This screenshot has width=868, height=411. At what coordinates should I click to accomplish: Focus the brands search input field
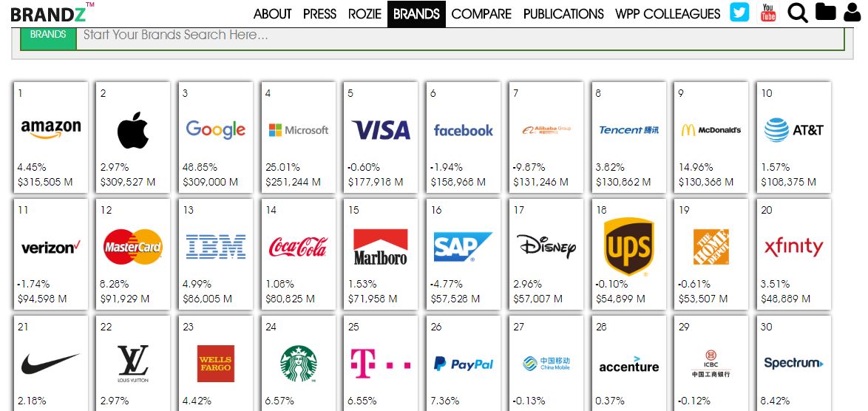[458, 35]
